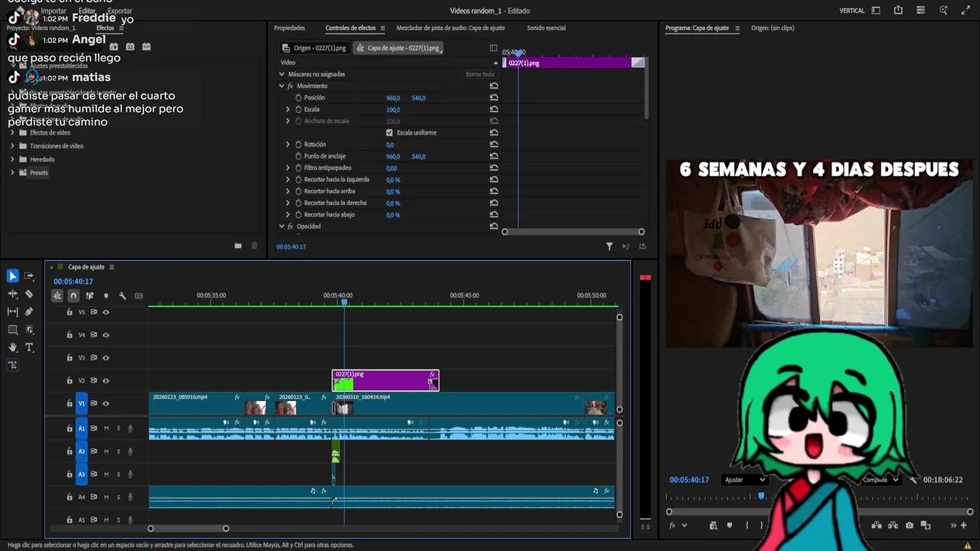Screen dimensions: 980x551
Task: Reset the Rotación parameter
Action: (x=494, y=145)
